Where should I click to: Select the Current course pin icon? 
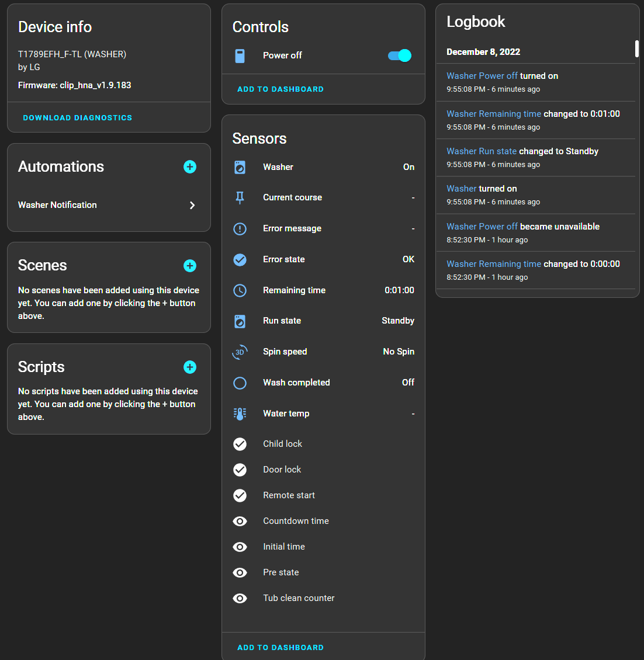[x=240, y=197]
